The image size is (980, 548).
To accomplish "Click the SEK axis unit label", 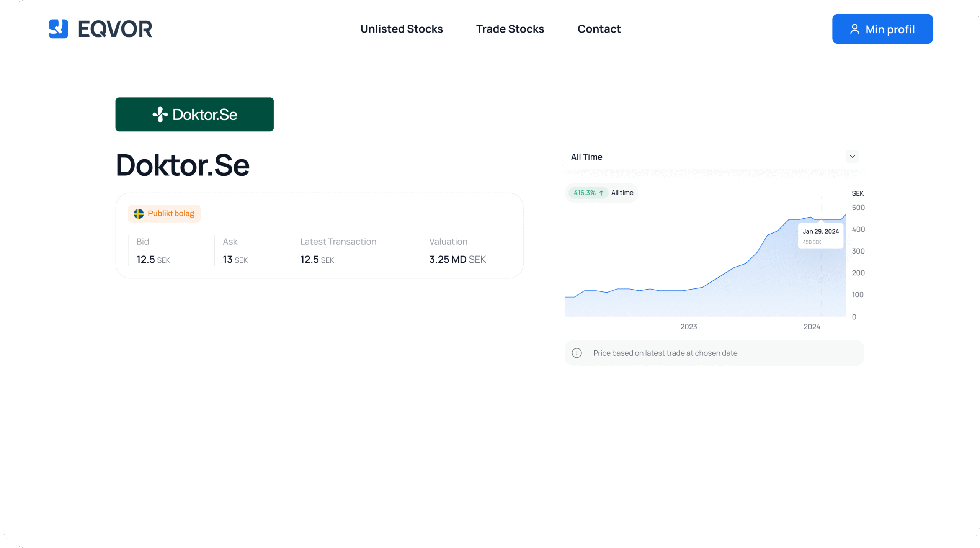I will (x=858, y=194).
